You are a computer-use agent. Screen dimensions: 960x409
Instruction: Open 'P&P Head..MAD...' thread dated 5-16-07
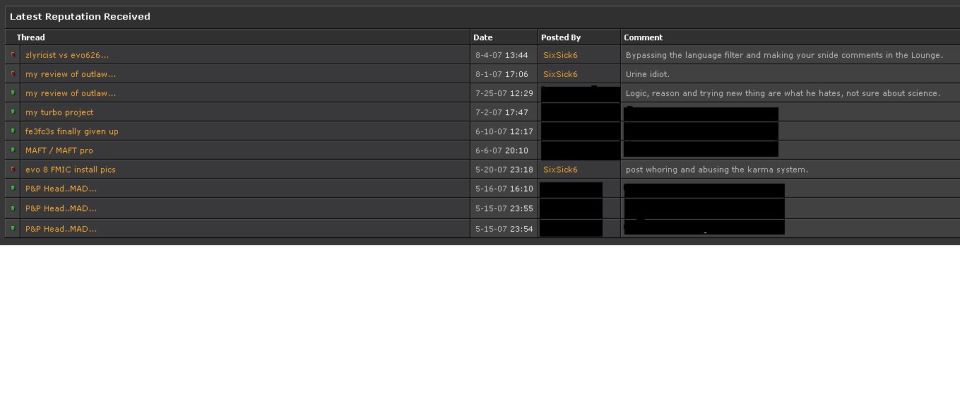point(61,189)
